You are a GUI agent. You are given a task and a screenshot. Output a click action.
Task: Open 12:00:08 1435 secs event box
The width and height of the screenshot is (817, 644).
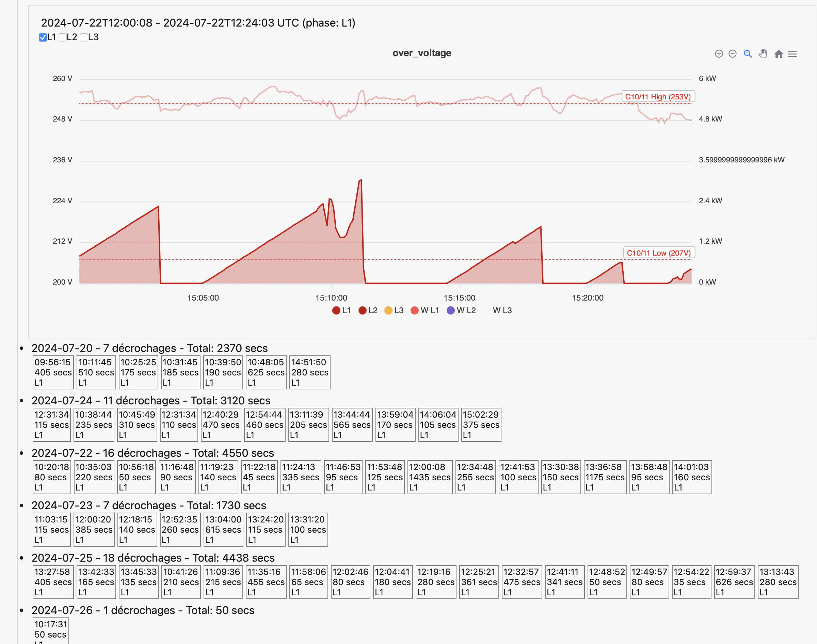click(429, 477)
